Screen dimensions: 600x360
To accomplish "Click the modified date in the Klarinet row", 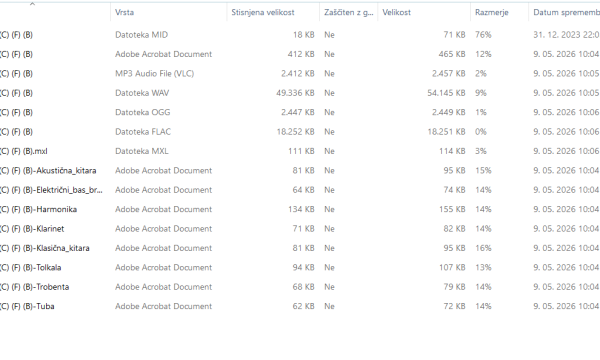I will [566, 229].
